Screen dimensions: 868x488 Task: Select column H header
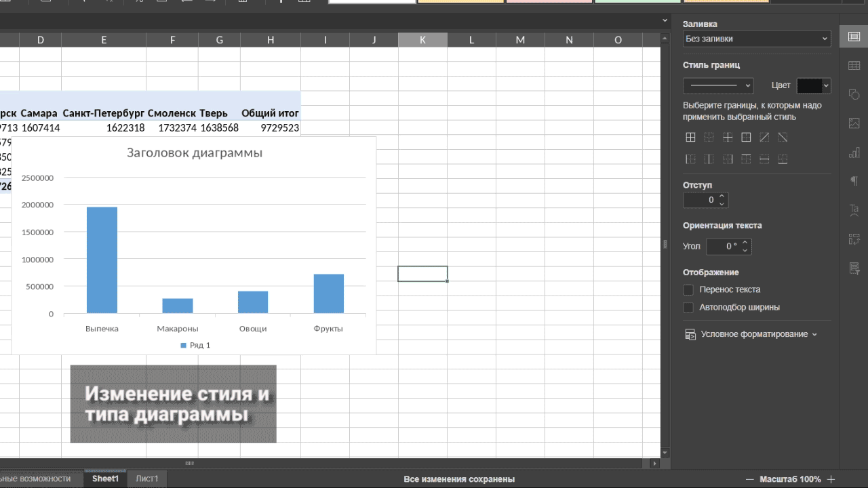pos(271,40)
